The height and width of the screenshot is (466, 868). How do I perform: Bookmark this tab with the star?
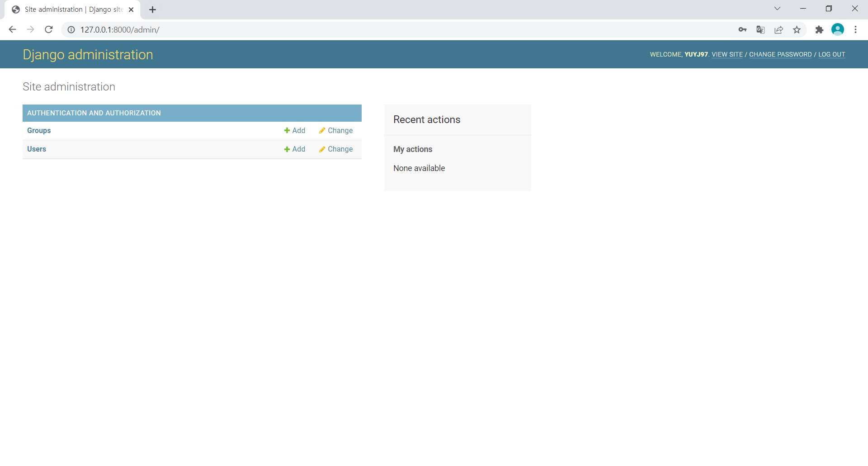click(x=797, y=30)
